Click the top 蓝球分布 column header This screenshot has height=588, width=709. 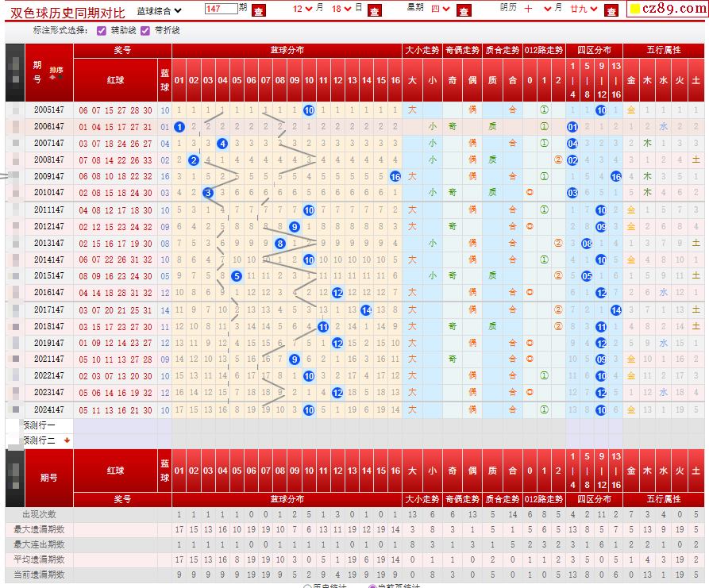[287, 50]
